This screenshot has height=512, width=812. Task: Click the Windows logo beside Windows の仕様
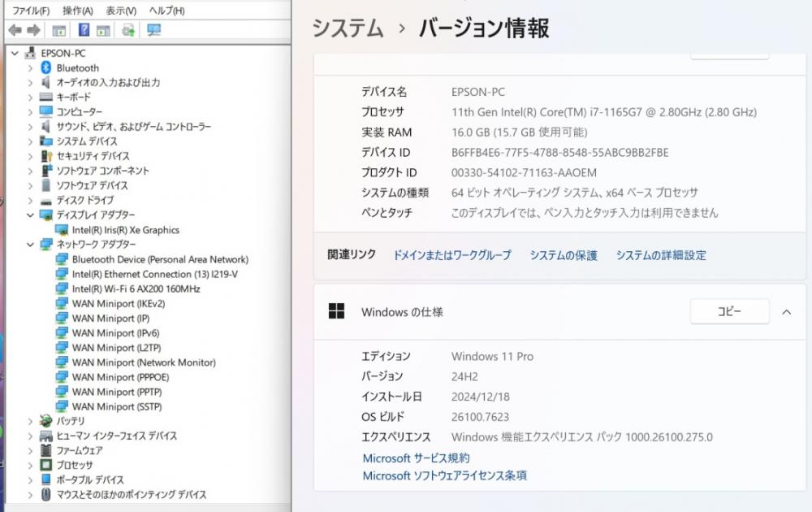coord(336,311)
